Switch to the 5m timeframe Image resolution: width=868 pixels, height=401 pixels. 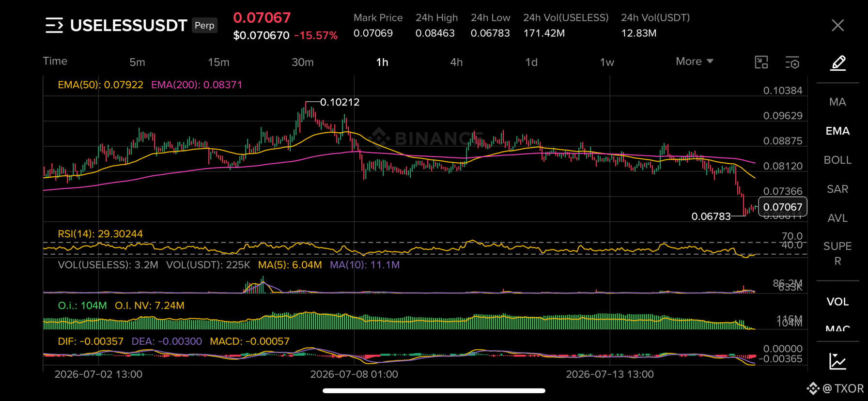[137, 62]
